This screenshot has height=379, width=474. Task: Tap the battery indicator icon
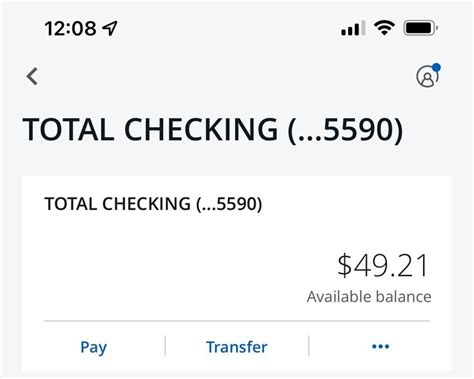point(420,28)
